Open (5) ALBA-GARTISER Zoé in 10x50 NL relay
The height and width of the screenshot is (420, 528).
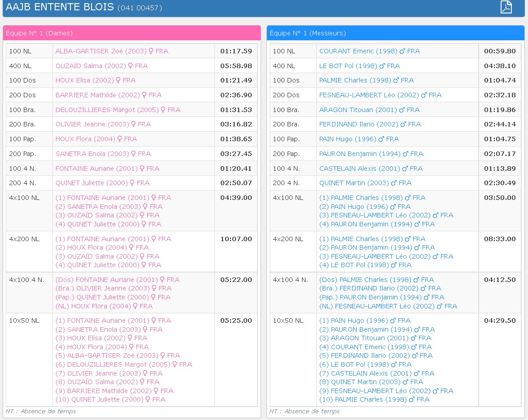[x=118, y=356]
